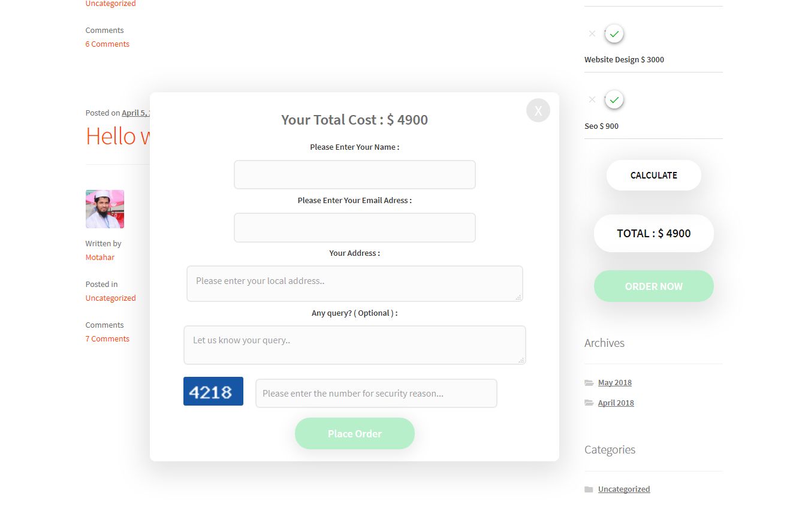Click the Place Order button

(x=355, y=434)
